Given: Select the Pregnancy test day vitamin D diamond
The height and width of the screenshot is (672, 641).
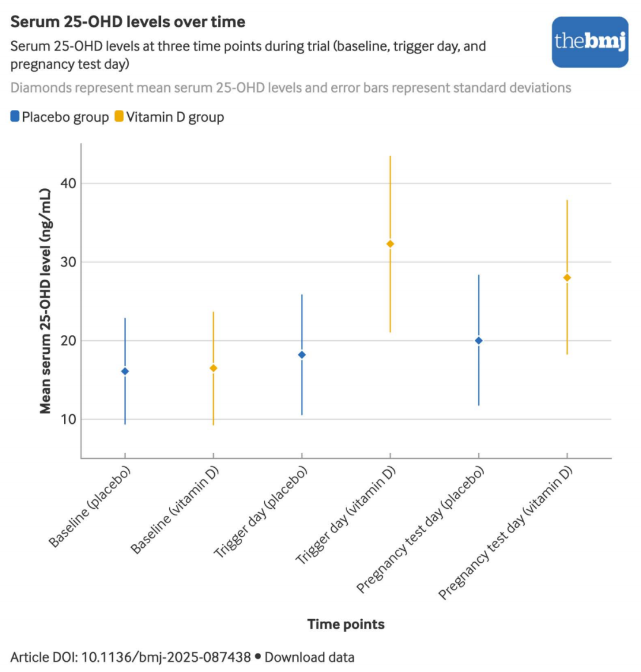Looking at the screenshot, I should (567, 278).
